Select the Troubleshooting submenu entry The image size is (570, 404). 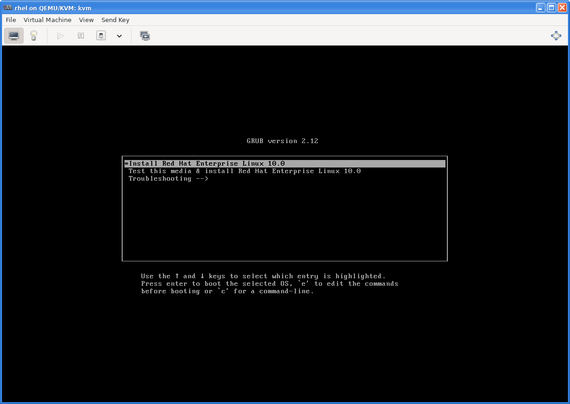tap(285, 179)
